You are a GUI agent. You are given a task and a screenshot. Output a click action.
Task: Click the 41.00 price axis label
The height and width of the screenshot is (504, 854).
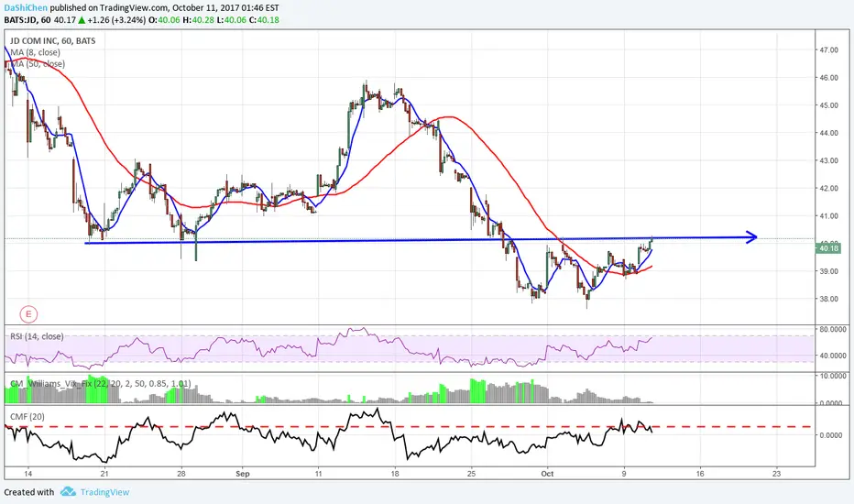coord(829,216)
